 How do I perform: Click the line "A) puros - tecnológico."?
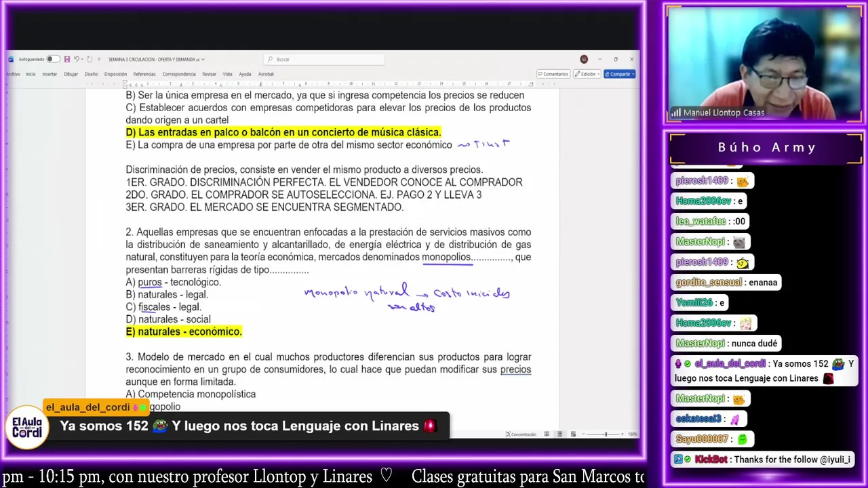tap(173, 282)
